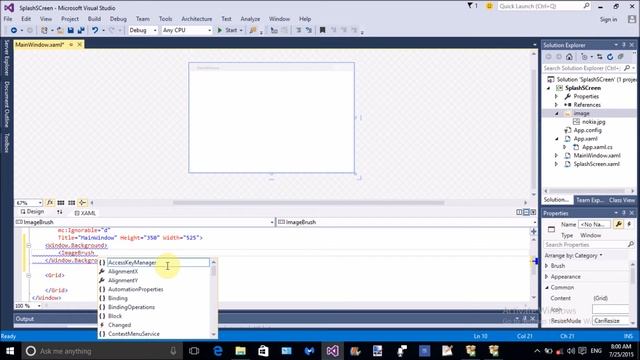This screenshot has height=360, width=640.
Task: Open the ResizeMode CanResize dropdown
Action: 611,321
